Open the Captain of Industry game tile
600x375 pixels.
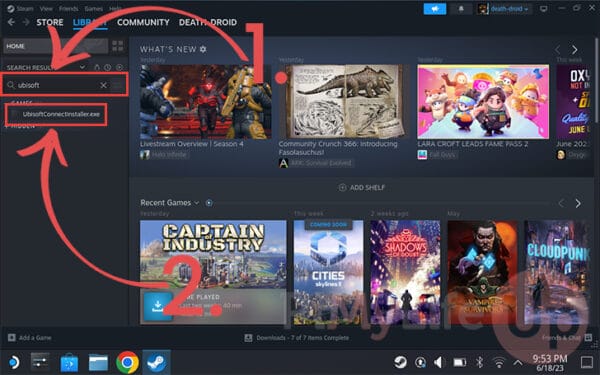pos(213,272)
